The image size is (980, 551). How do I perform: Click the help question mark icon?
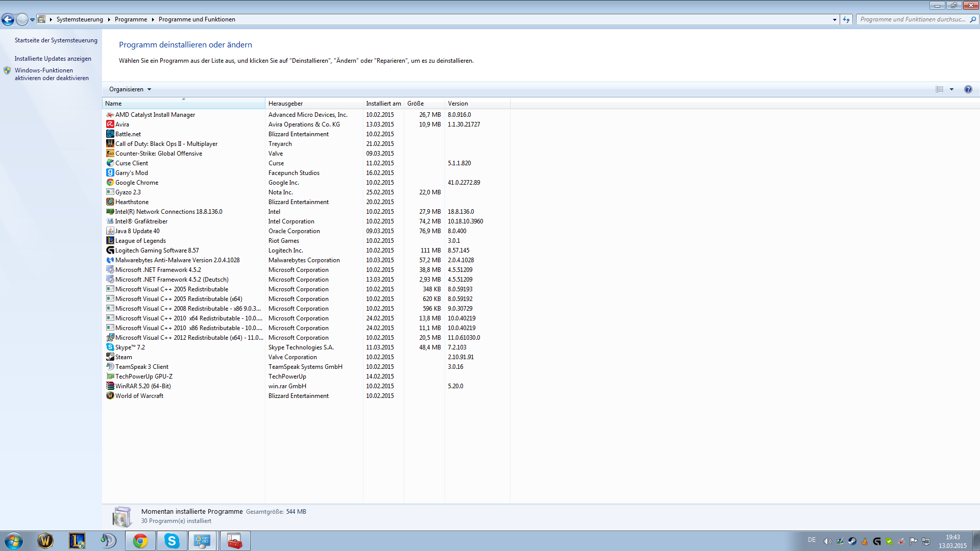[x=968, y=89]
